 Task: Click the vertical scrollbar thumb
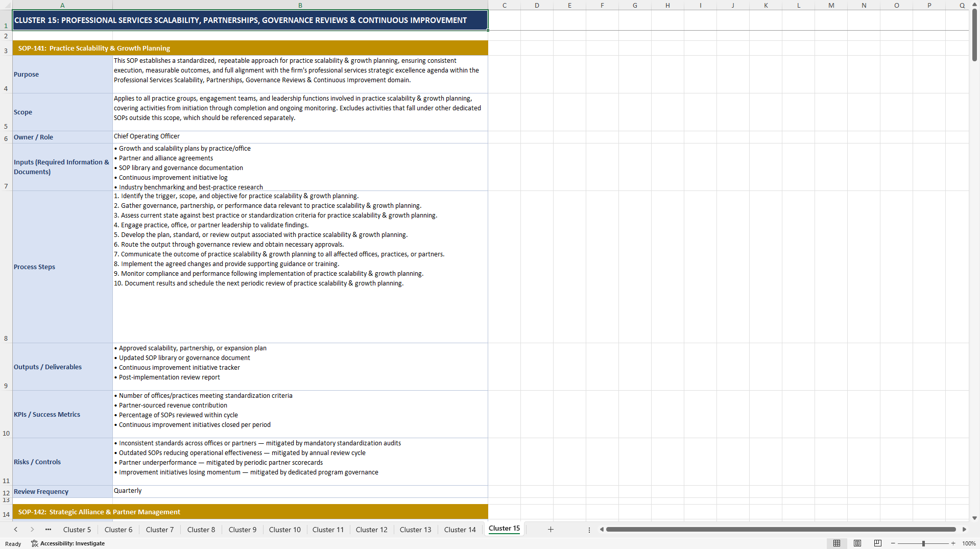[x=974, y=35]
